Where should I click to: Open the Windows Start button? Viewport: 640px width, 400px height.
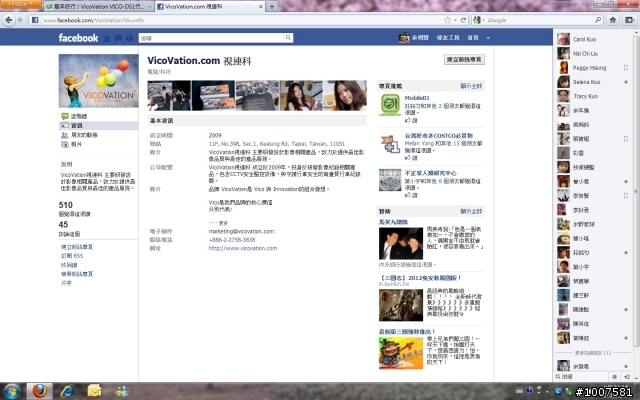pos(11,391)
